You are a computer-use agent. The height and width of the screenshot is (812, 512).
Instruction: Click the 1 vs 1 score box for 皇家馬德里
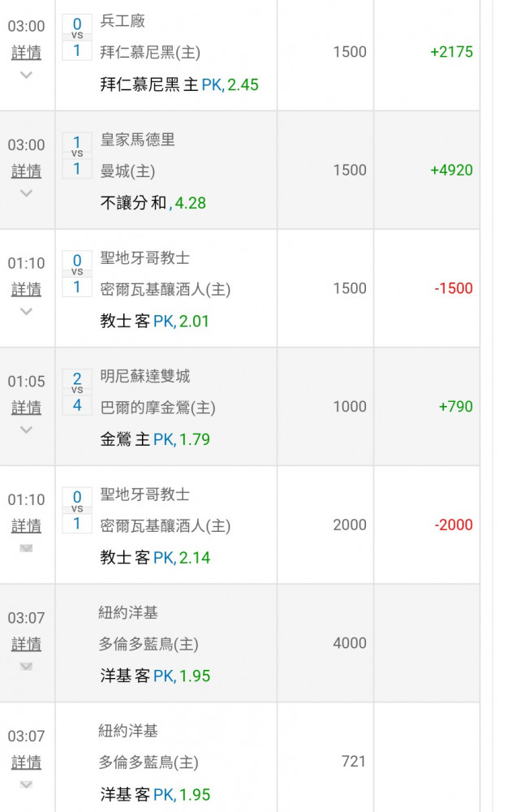pyautogui.click(x=77, y=155)
